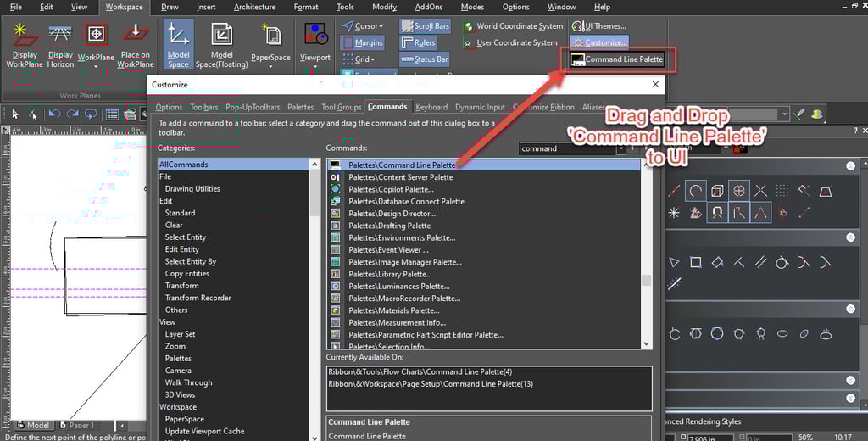
Task: Click the Categories list scrollbar thumb
Action: click(315, 193)
